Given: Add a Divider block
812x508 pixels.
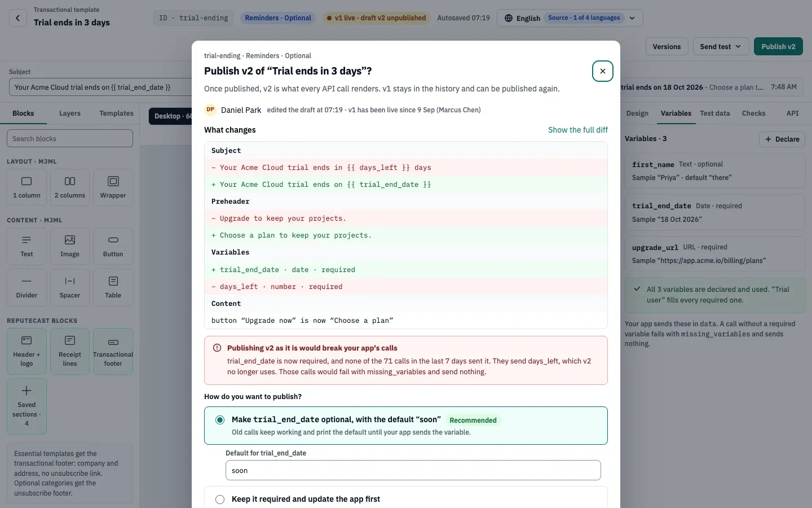Looking at the screenshot, I should click(x=27, y=287).
